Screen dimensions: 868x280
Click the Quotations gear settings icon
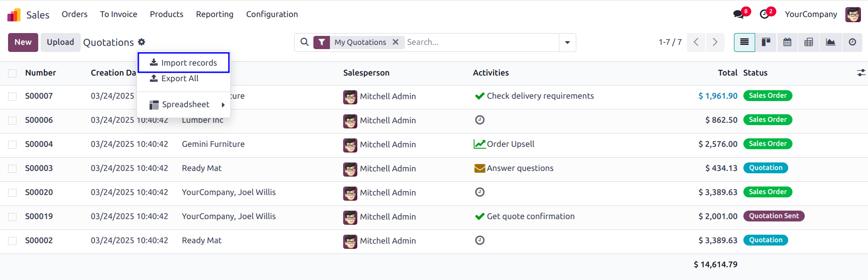coord(142,42)
